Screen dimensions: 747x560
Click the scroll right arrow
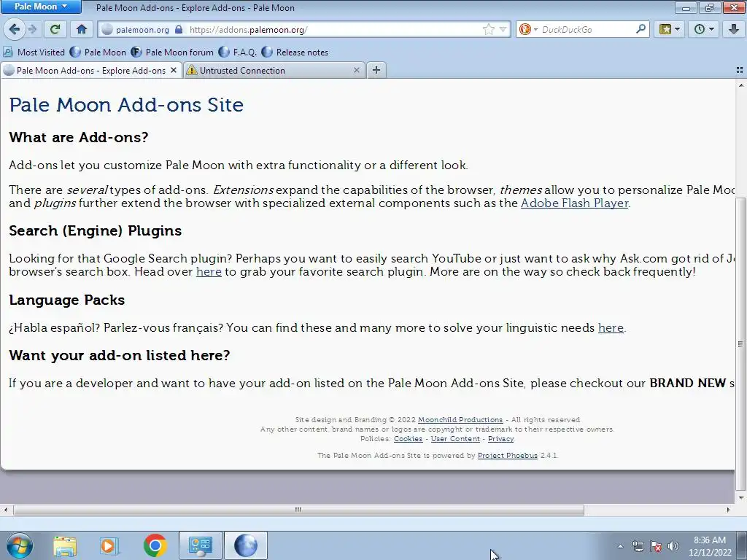(x=728, y=510)
